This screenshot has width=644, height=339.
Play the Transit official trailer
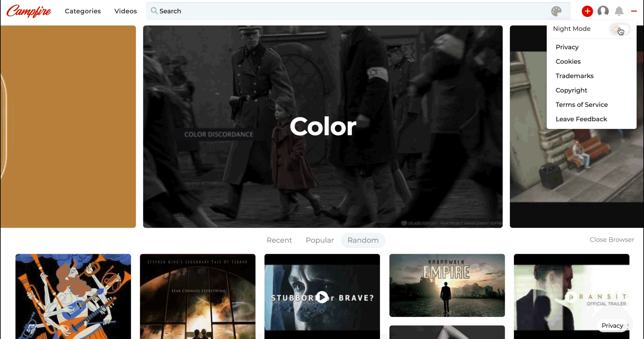coord(571,297)
